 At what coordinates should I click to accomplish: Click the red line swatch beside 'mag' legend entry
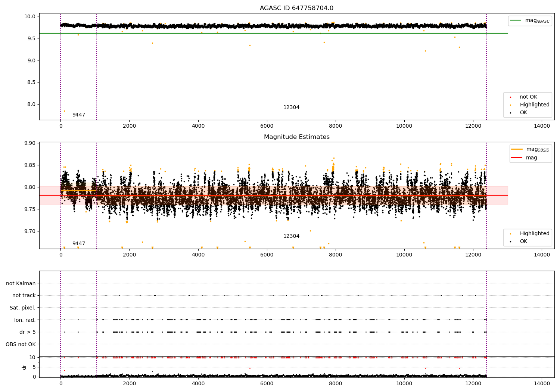517,158
